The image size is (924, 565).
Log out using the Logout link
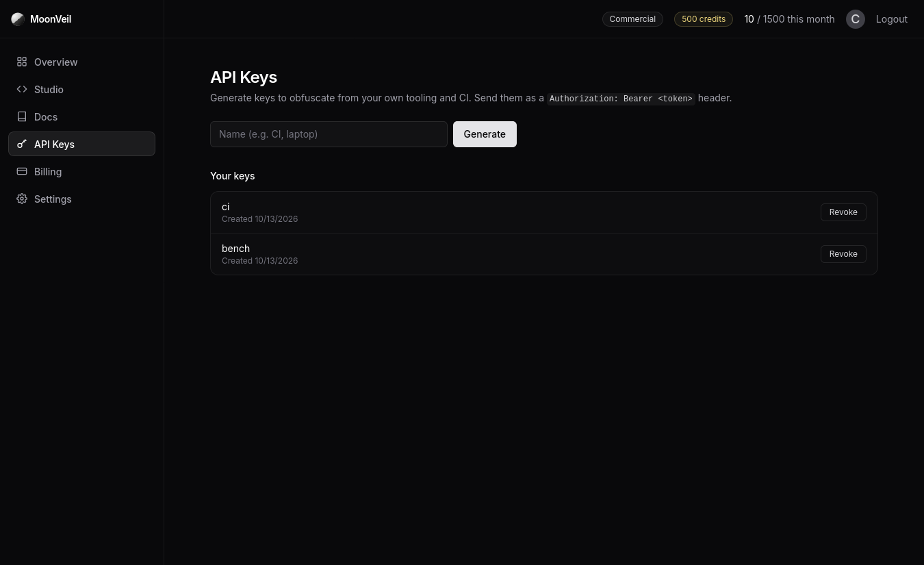[x=892, y=19]
